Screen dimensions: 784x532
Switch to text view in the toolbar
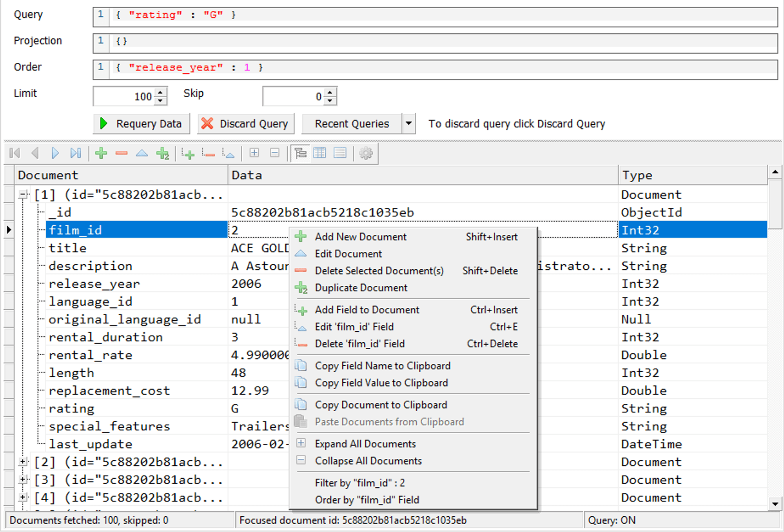(x=340, y=153)
